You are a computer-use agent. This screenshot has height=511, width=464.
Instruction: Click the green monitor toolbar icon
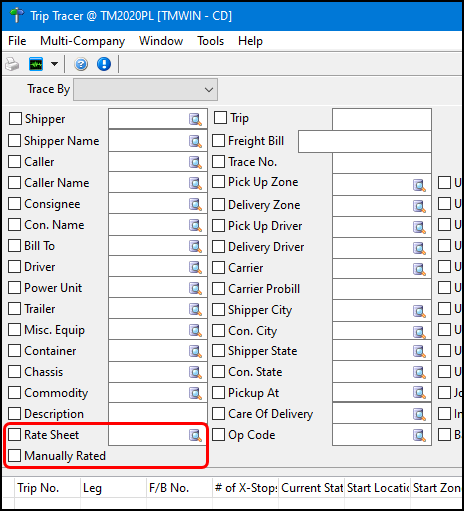36,64
